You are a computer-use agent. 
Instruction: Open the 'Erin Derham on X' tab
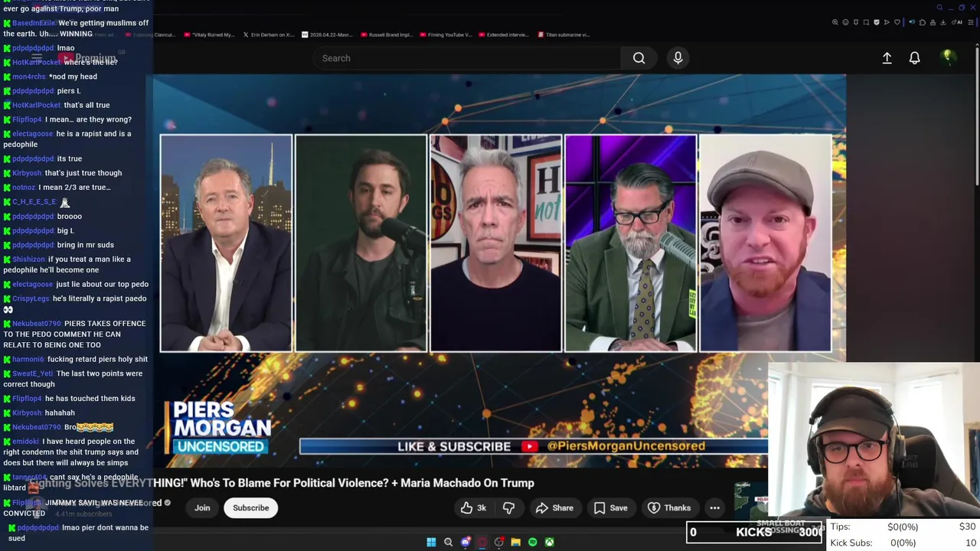[269, 34]
